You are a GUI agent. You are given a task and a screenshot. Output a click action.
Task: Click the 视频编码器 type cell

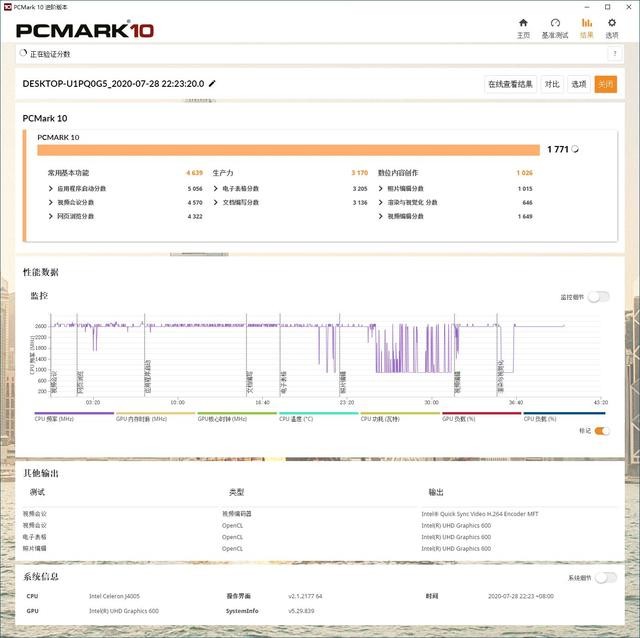tap(237, 514)
